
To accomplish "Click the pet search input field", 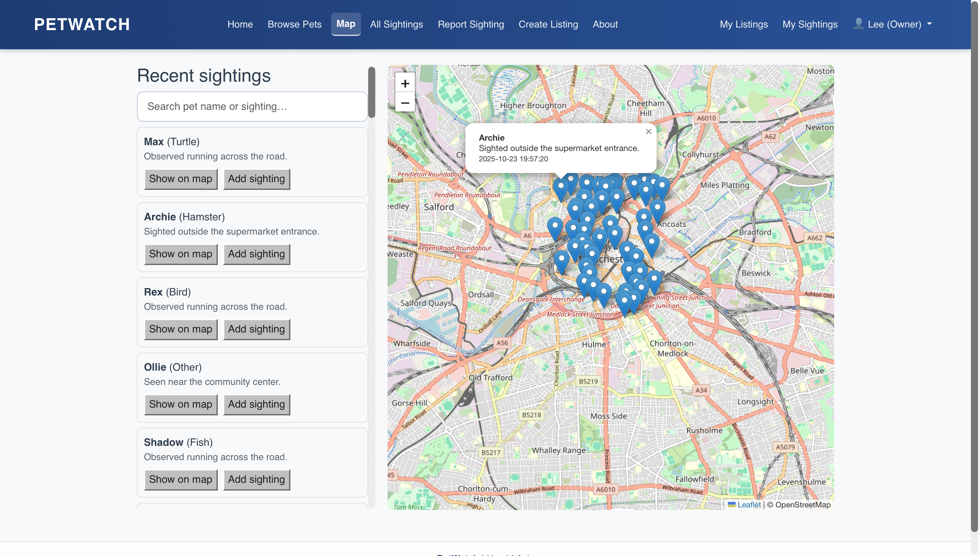I will (x=252, y=106).
